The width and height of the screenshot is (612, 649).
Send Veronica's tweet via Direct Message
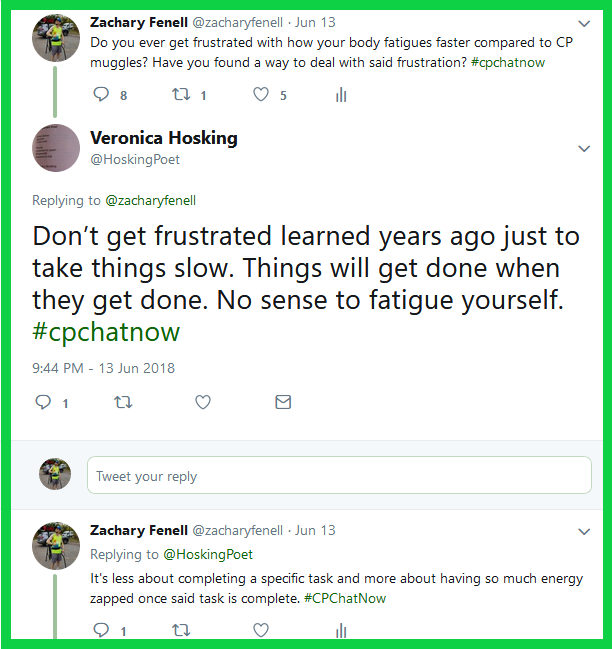283,402
